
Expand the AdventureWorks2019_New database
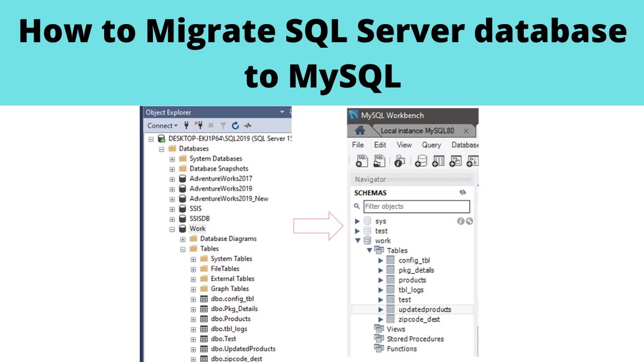click(x=172, y=199)
